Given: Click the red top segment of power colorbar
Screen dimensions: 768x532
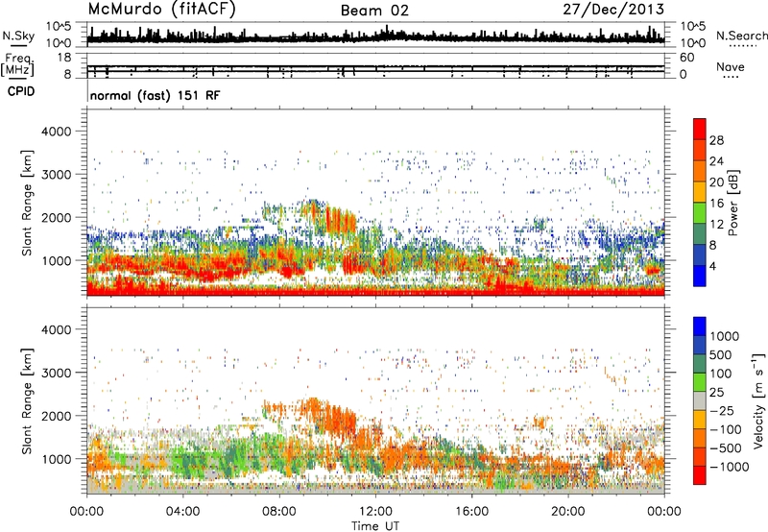Looking at the screenshot, I should point(700,129).
